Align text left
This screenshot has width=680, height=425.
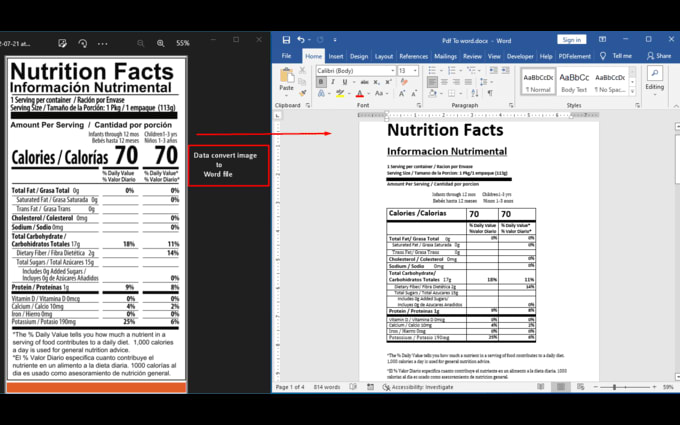point(432,82)
